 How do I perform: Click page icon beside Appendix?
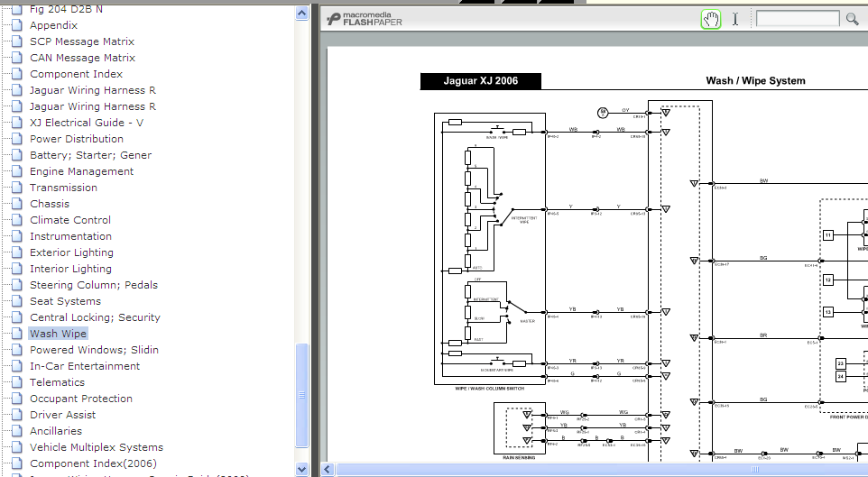click(18, 25)
